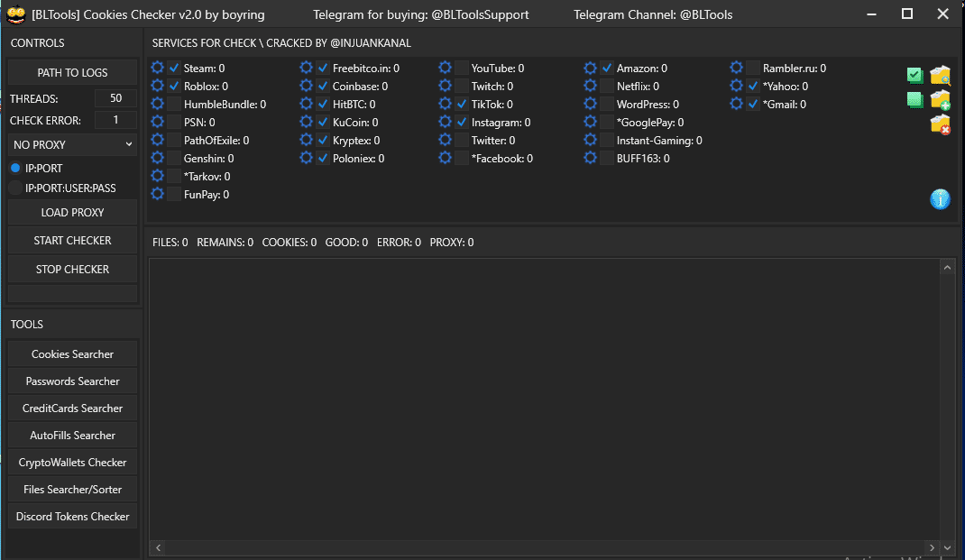Click the gear icon beside Freebitco.in
The height and width of the screenshot is (560, 965).
tap(306, 68)
